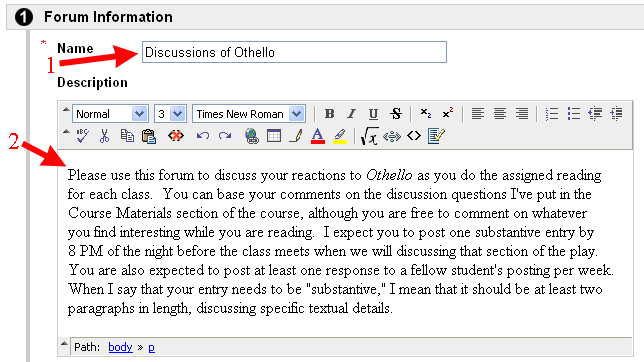
Task: Change text highlight color
Action: coord(340,136)
